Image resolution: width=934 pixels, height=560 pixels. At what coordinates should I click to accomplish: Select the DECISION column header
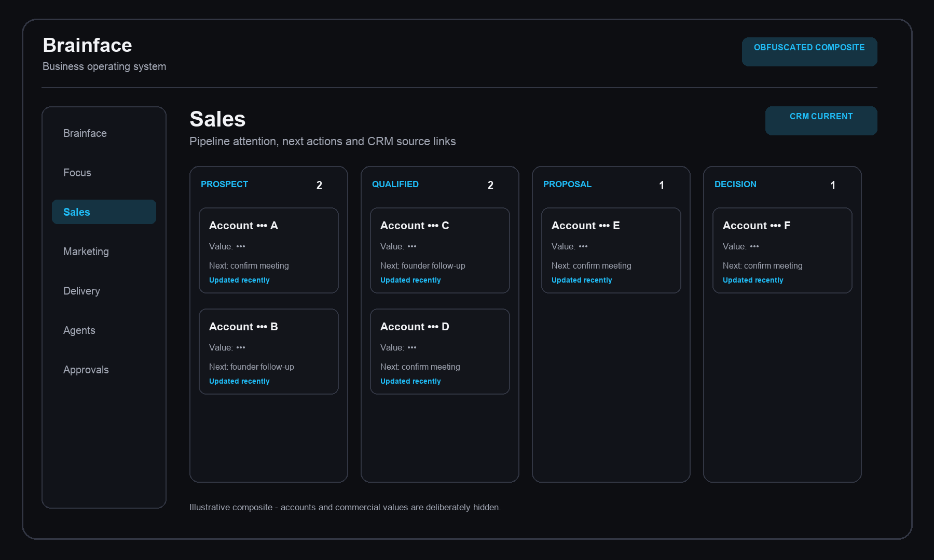(735, 184)
